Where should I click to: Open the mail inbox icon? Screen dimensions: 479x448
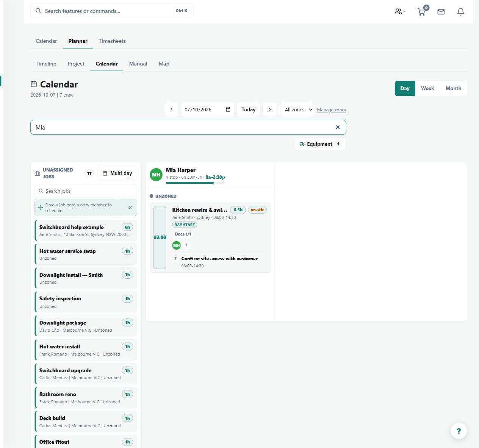pos(441,12)
